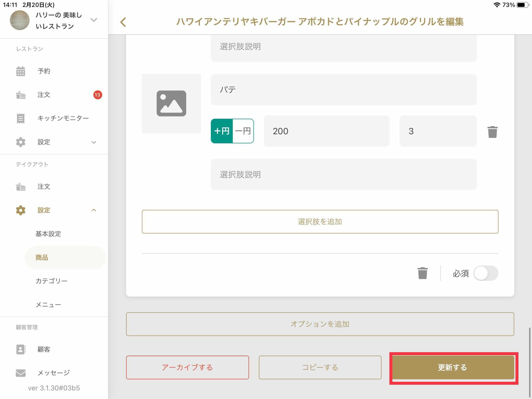Image resolution: width=532 pixels, height=399 pixels.
Task: Tap the back chevron in the header
Action: tap(123, 22)
